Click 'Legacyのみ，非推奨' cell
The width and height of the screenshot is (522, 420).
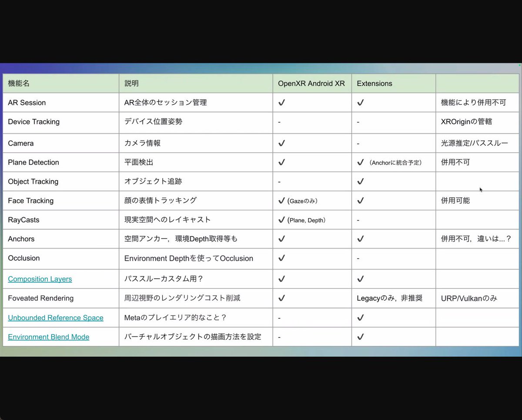pyautogui.click(x=393, y=299)
